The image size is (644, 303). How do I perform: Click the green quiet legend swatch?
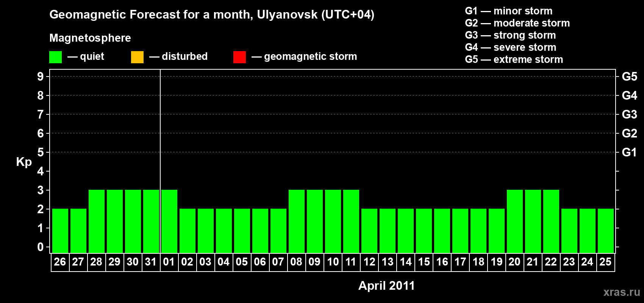(55, 57)
